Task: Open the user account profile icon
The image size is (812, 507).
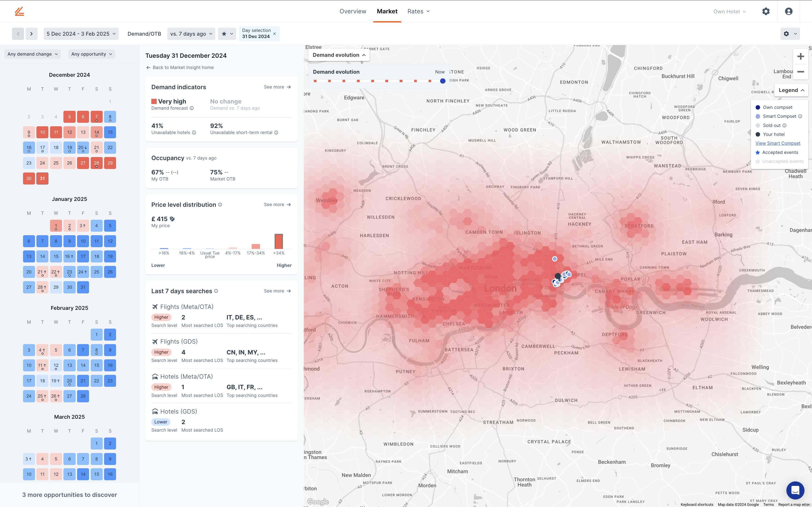Action: pos(789,12)
